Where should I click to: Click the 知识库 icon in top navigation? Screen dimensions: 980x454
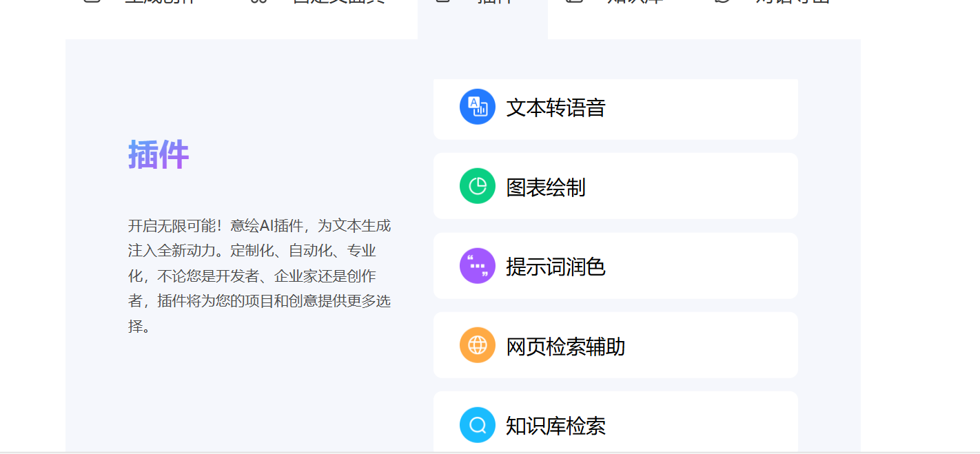(x=572, y=2)
